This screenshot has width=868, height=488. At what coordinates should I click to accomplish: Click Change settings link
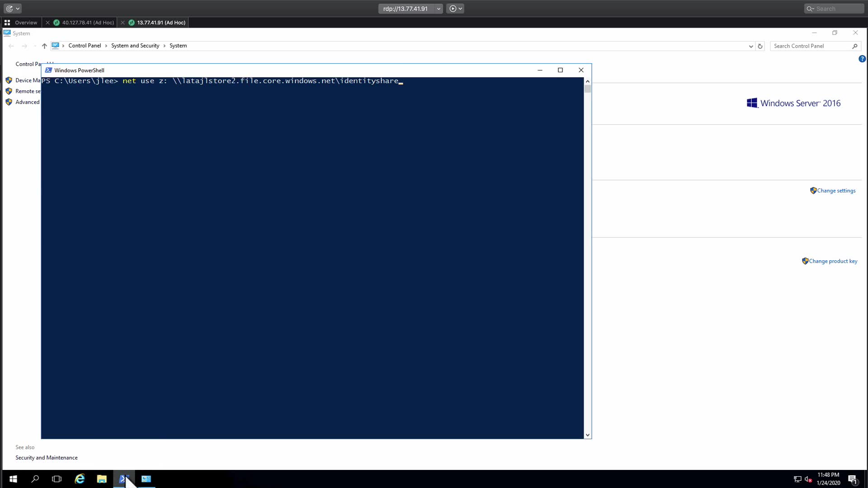coord(836,191)
